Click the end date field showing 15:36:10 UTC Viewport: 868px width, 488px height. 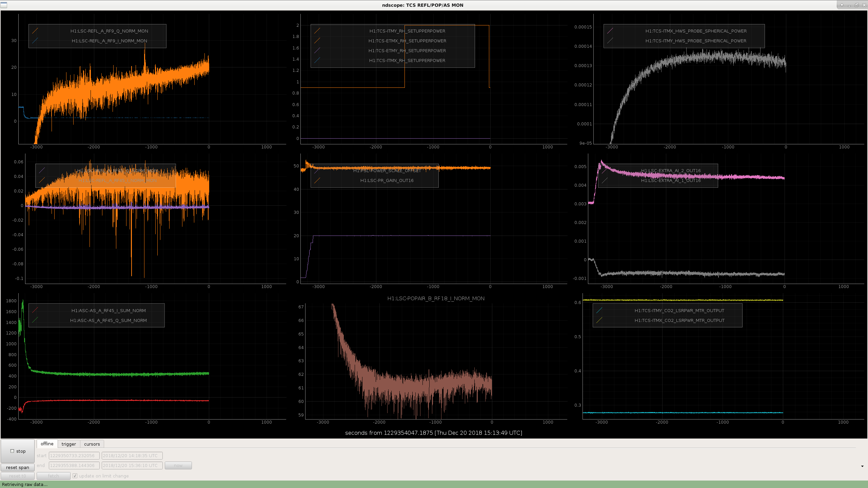coord(132,465)
